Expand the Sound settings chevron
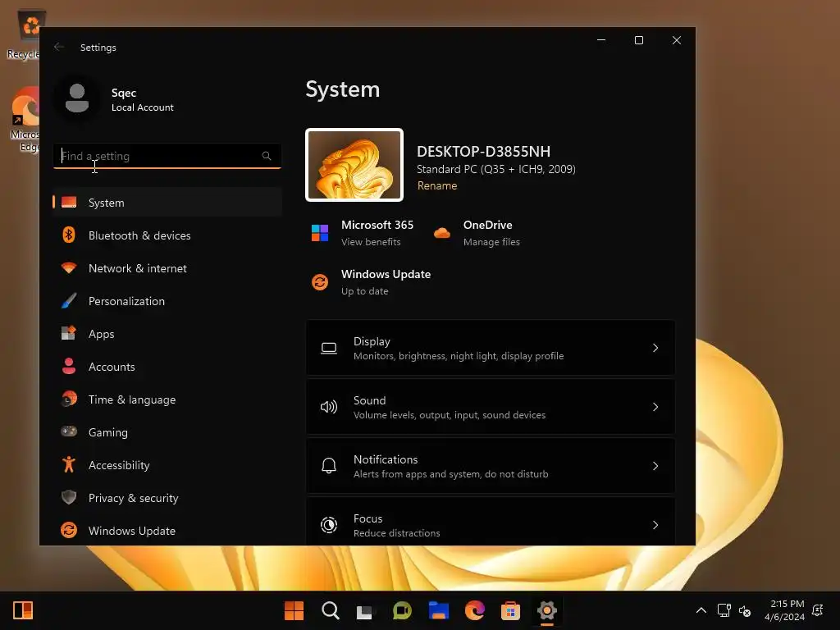The image size is (840, 630). (655, 407)
